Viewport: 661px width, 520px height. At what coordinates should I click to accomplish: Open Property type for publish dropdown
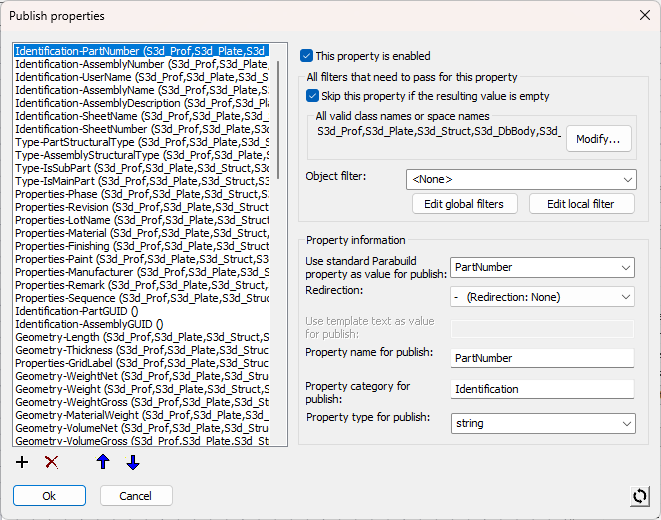542,424
